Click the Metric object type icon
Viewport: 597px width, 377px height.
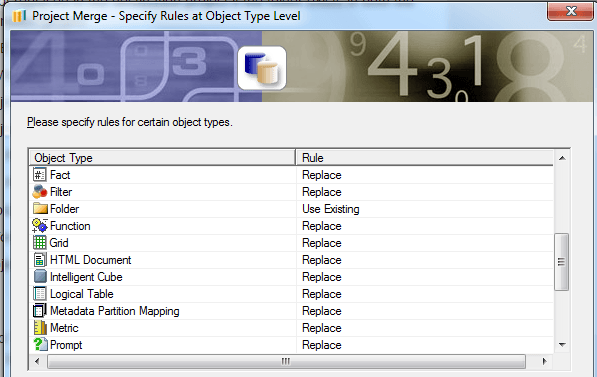40,327
